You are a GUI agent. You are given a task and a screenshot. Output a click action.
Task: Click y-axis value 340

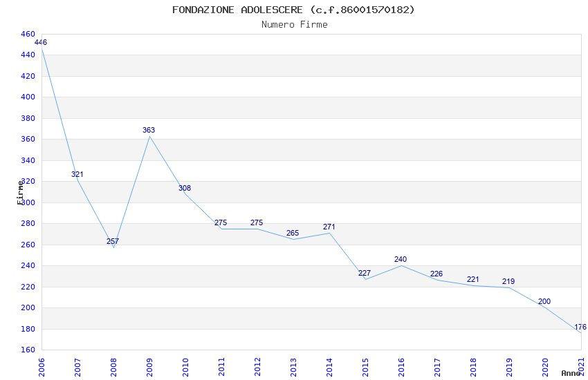click(x=28, y=160)
